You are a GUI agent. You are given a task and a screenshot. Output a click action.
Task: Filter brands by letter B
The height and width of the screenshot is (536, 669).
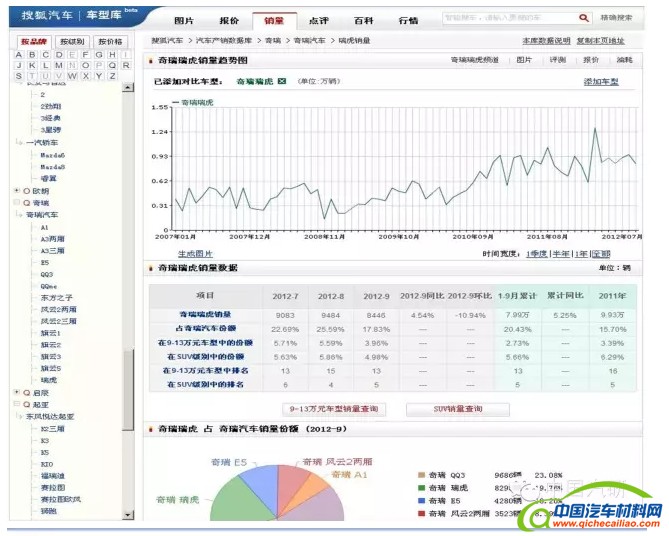point(32,55)
